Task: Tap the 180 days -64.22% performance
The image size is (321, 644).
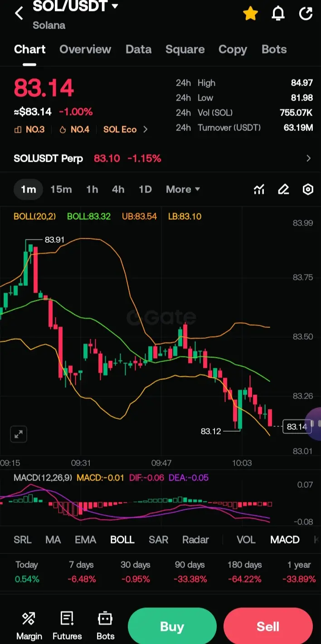Action: 244,572
